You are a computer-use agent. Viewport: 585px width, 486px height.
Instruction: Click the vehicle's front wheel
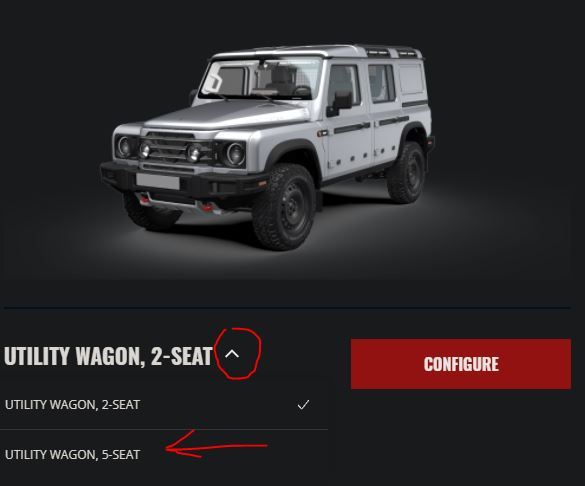point(284,209)
